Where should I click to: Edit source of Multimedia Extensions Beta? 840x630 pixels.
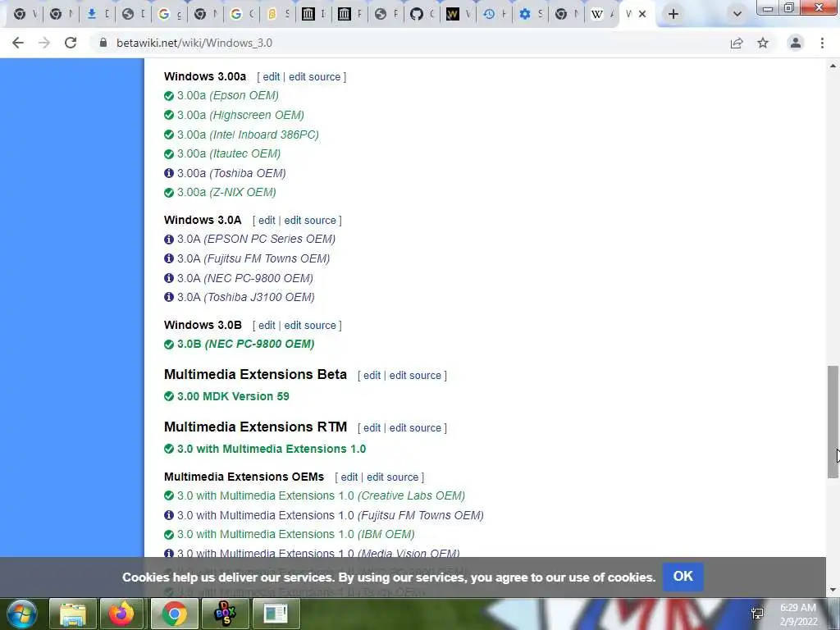click(415, 376)
